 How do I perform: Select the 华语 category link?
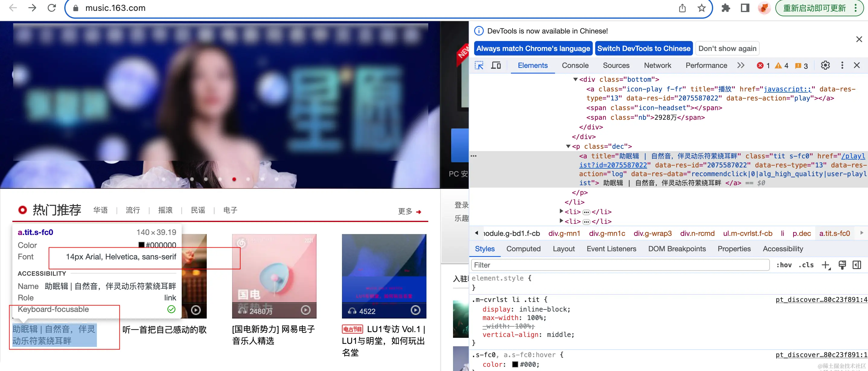tap(101, 210)
